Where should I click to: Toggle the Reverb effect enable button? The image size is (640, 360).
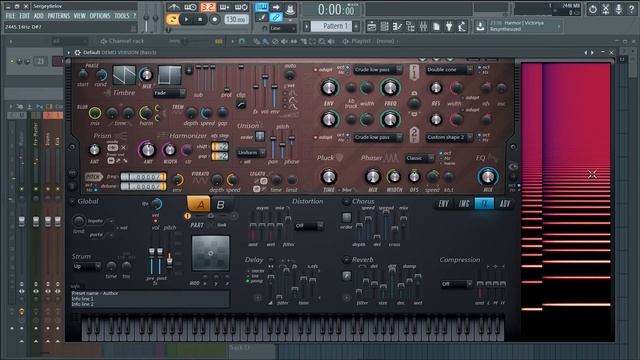click(346, 260)
